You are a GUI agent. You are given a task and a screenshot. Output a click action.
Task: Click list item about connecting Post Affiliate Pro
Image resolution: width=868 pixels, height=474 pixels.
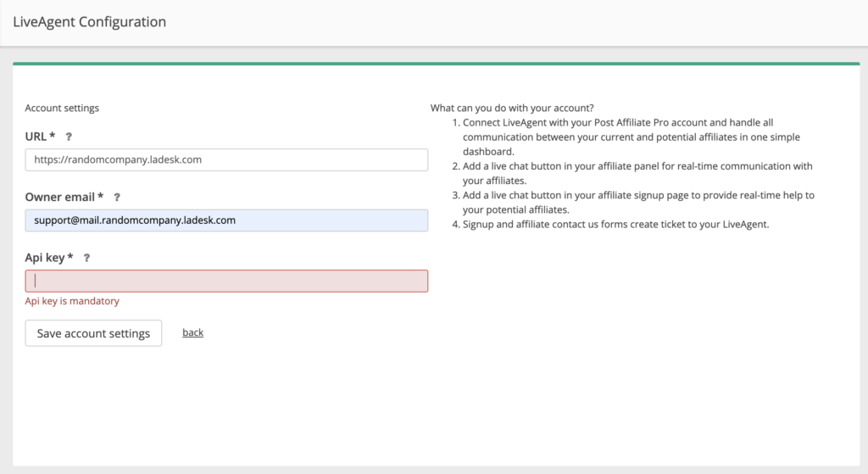(x=631, y=137)
